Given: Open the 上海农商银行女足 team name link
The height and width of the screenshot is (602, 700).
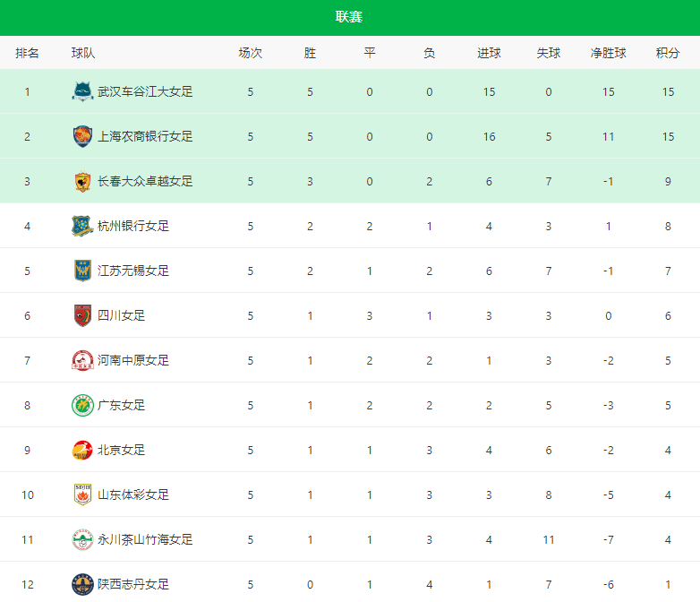Looking at the screenshot, I should point(145,136).
